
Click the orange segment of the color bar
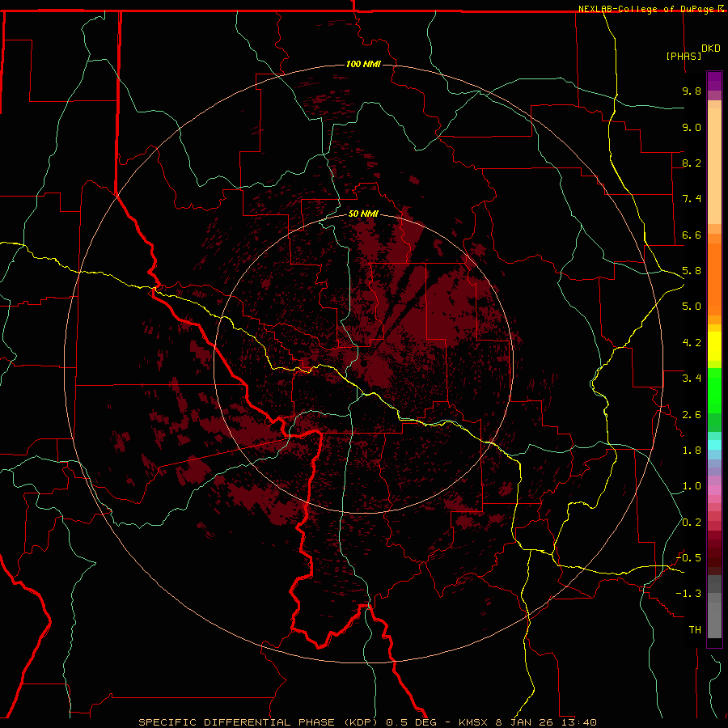(x=714, y=280)
